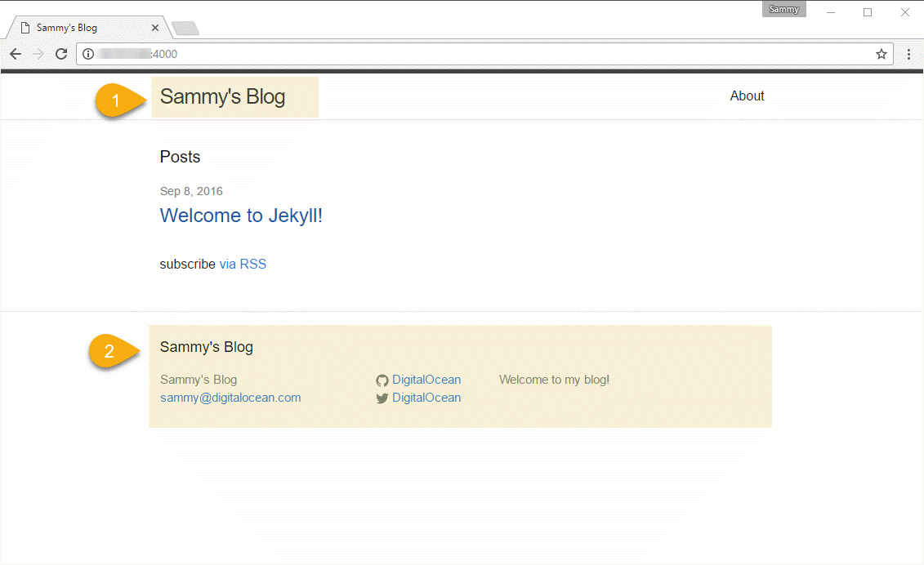Screen dimensions: 924x565
Task: Click the sammy@digitalocean.com email link
Action: point(230,398)
